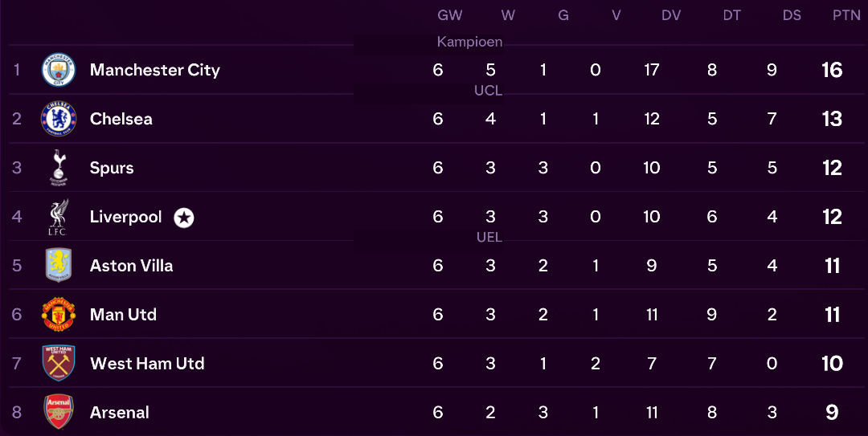Click the Spurs cockerel crest
This screenshot has width=868, height=436.
pos(58,168)
